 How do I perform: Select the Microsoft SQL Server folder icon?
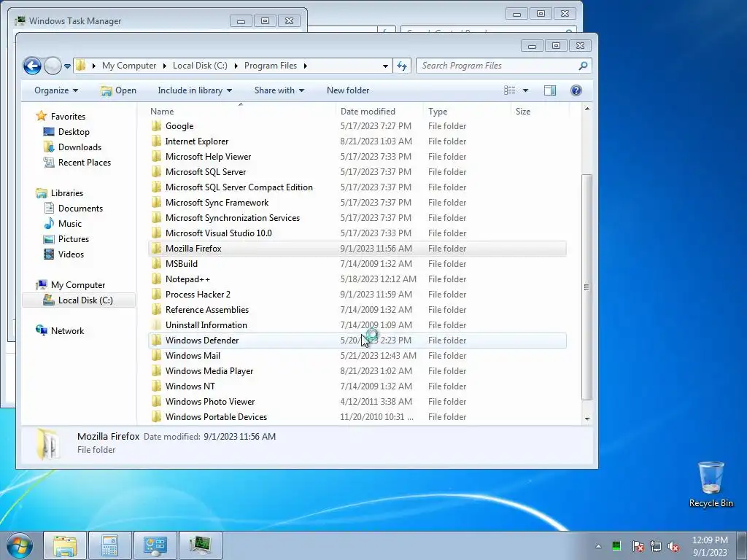click(156, 172)
